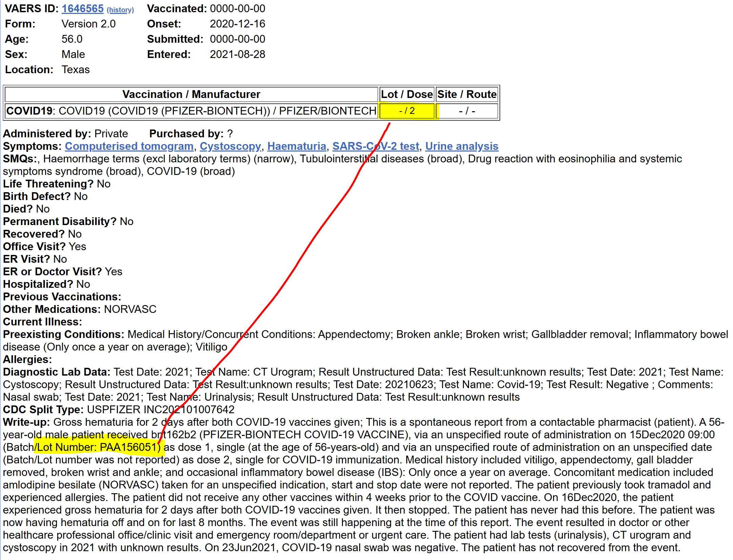Click the Site / Route column header
This screenshot has width=733, height=560.
point(467,94)
